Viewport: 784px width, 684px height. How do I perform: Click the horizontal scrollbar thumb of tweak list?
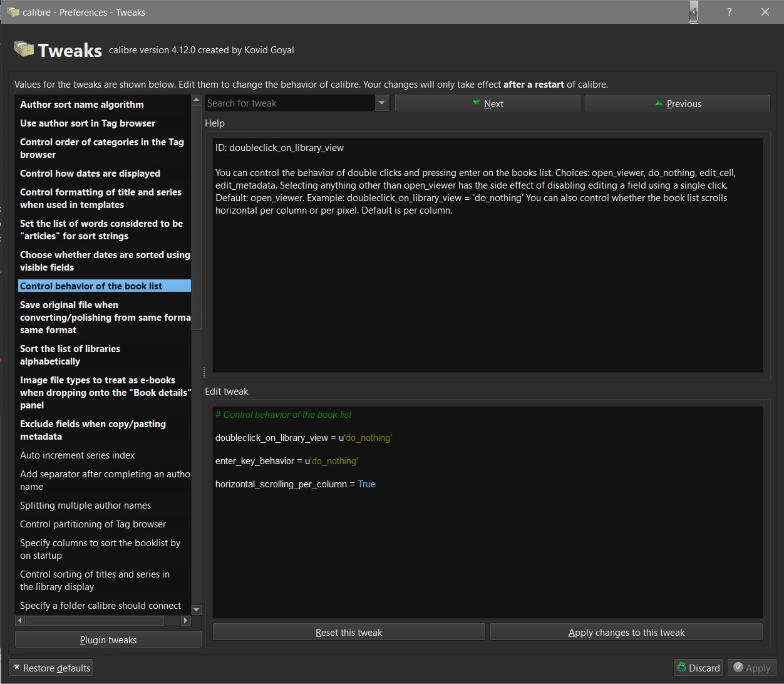95,620
